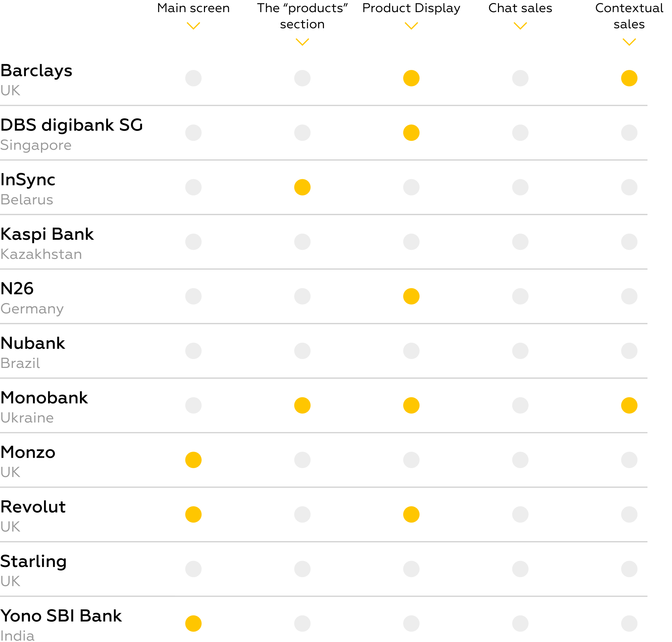Click the DBS digibank SG row label
This screenshot has height=642, width=672.
pyautogui.click(x=72, y=125)
